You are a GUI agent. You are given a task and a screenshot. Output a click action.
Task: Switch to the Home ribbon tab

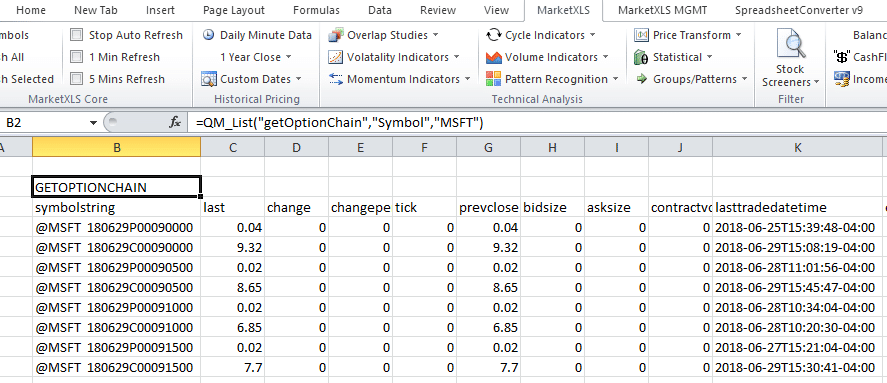click(x=32, y=10)
